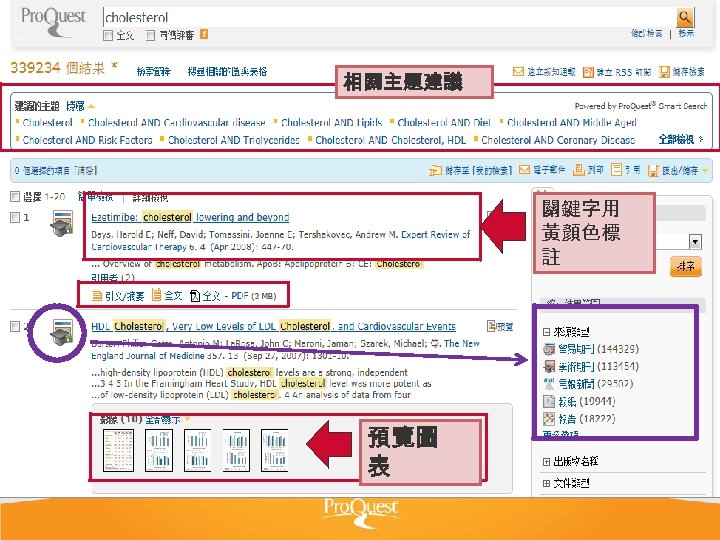Click trade journals icon (144329)
The height and width of the screenshot is (540, 720).
(549, 349)
